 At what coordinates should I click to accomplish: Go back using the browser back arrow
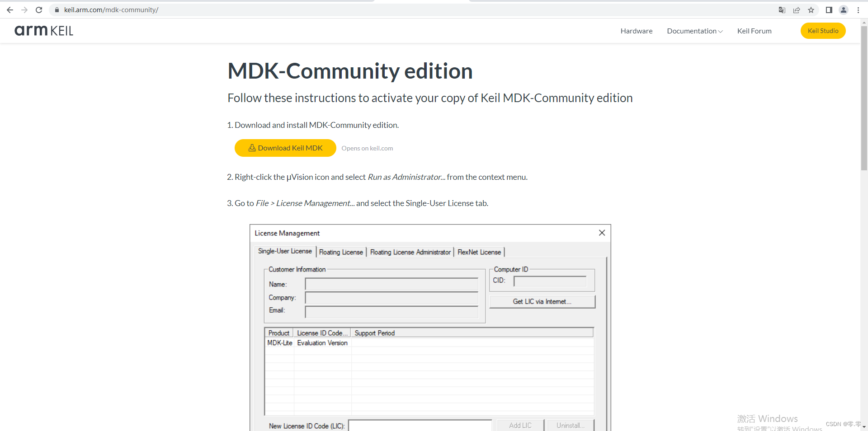[x=10, y=10]
